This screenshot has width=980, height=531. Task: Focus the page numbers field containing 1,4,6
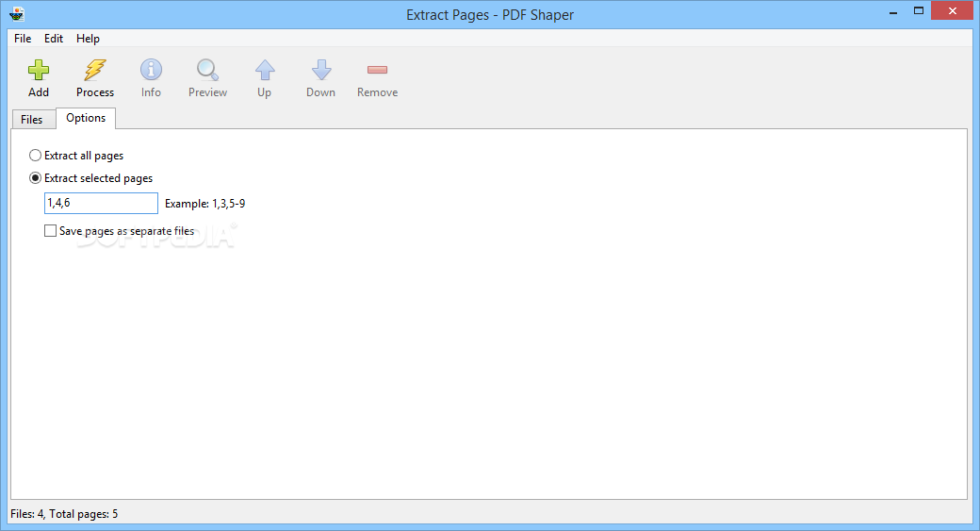[101, 204]
